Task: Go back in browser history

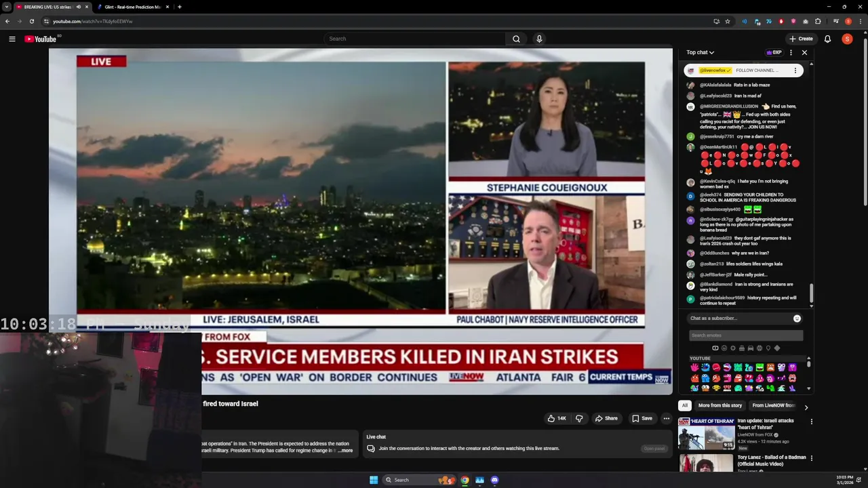Action: click(x=7, y=21)
